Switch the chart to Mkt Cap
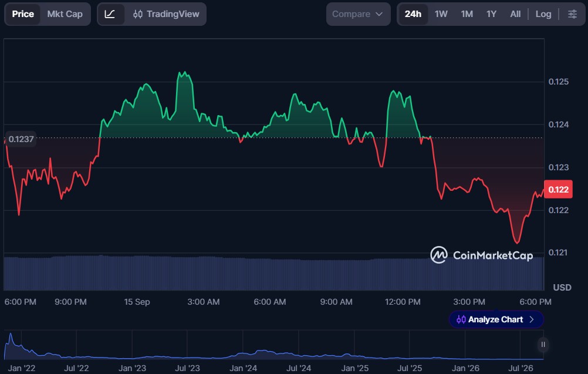 65,14
